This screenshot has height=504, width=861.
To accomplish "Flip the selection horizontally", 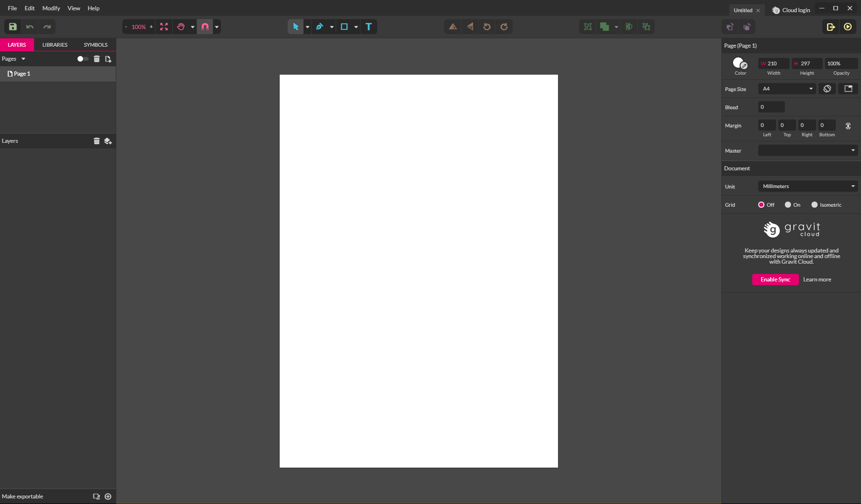I will point(452,27).
